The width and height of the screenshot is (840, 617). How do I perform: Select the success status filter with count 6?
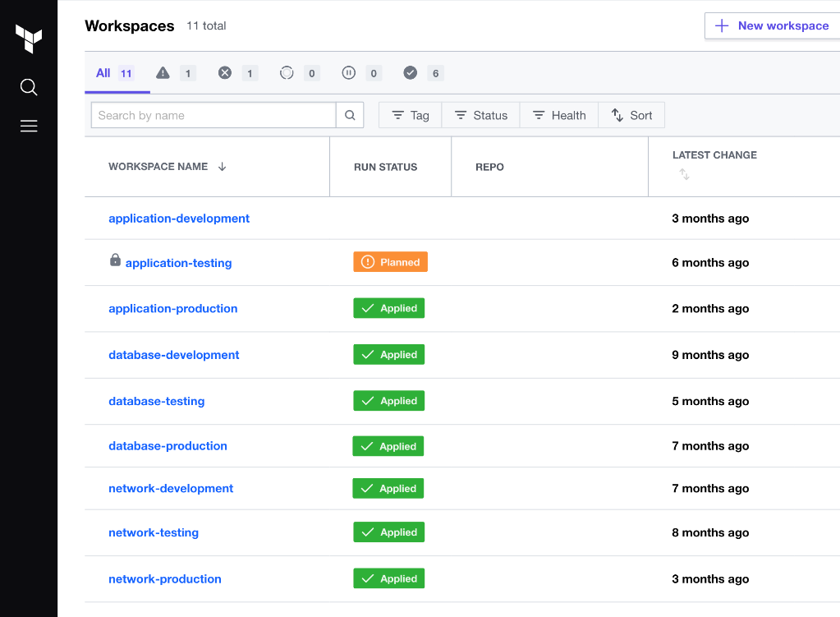click(x=411, y=72)
